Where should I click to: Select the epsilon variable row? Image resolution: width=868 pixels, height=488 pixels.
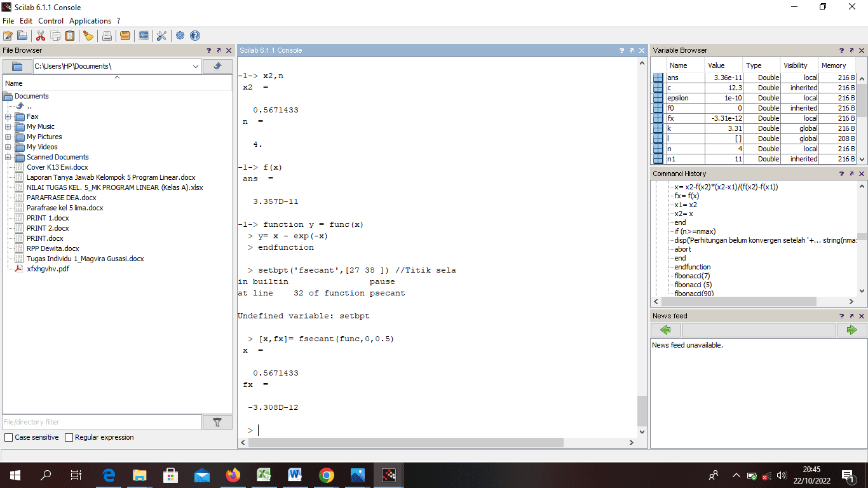[x=753, y=98]
